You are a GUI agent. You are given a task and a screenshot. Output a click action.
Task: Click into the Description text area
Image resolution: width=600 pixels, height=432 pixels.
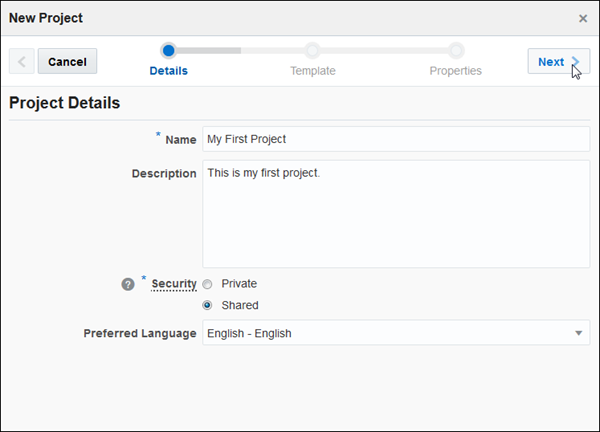(x=395, y=213)
